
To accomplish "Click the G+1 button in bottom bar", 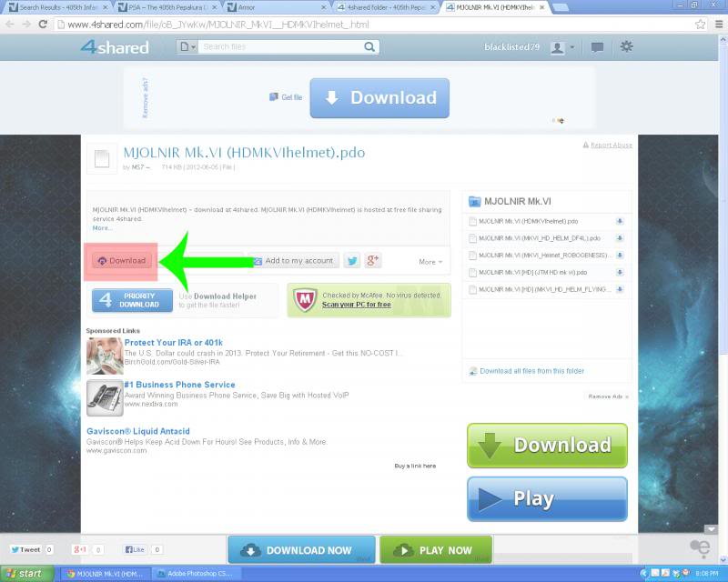I will click(80, 549).
